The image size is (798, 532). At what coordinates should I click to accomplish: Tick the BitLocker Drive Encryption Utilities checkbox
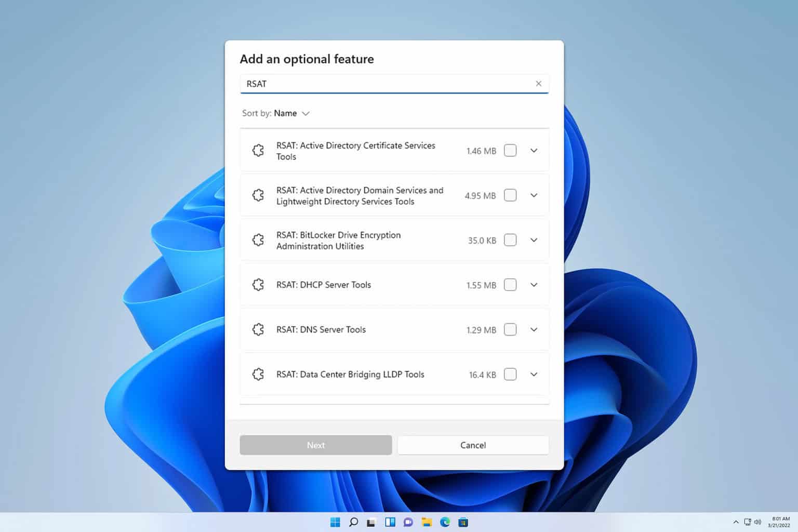click(x=510, y=240)
